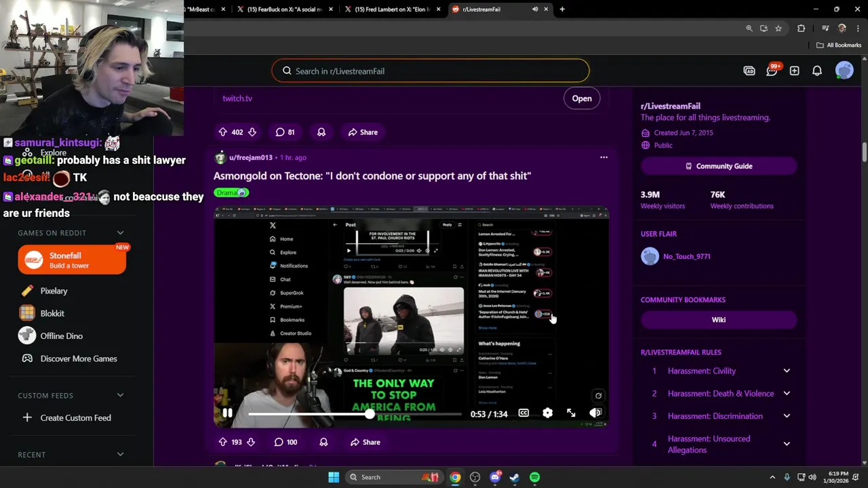
Task: Enter fullscreen on the video player
Action: tap(571, 413)
